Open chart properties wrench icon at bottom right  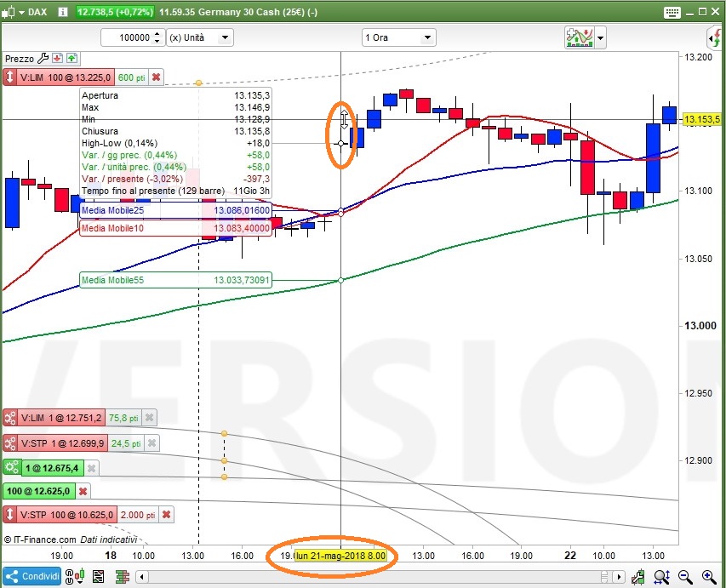[638, 577]
